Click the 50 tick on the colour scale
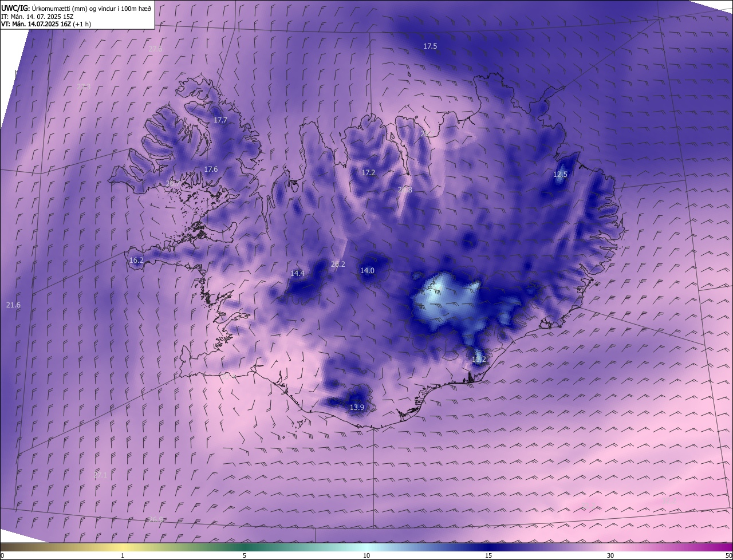The image size is (733, 560). coord(728,555)
